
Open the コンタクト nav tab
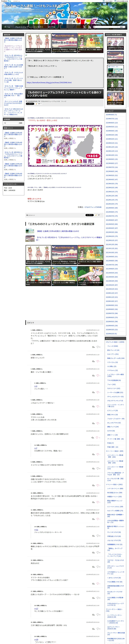click(x=38, y=27)
